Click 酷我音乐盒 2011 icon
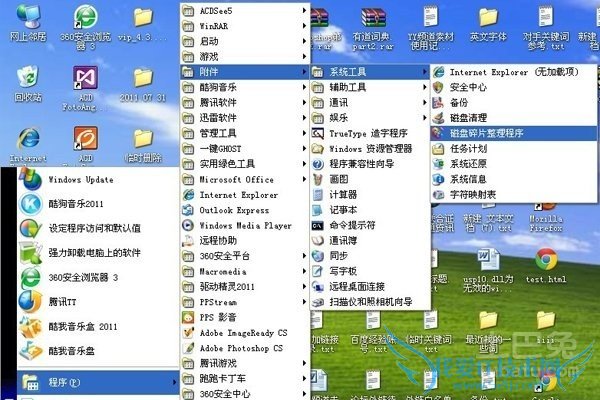This screenshot has width=600, height=400. coord(31,327)
